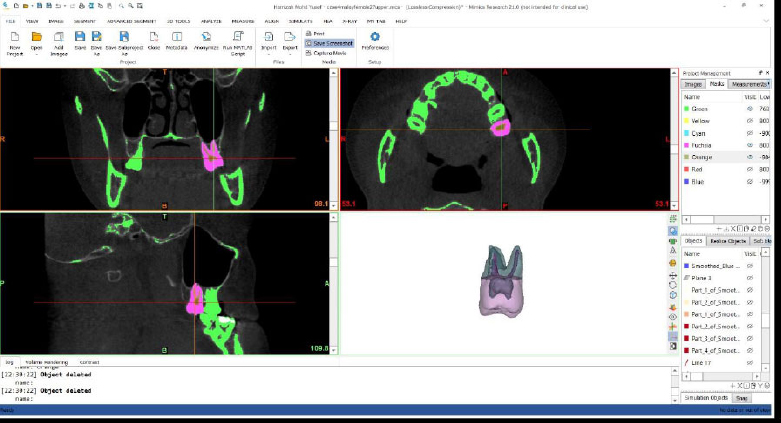This screenshot has width=781, height=423.
Task: Select the Part_4_of_Smoot object row
Action: pos(720,350)
